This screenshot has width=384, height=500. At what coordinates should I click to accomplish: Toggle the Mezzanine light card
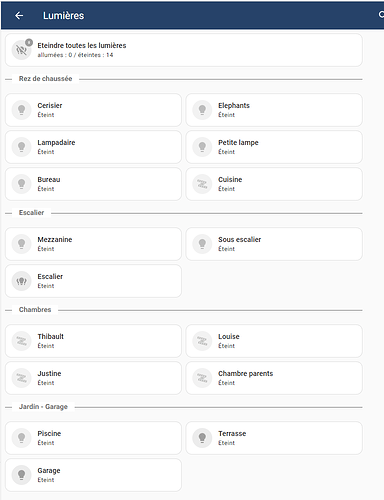tap(93, 244)
